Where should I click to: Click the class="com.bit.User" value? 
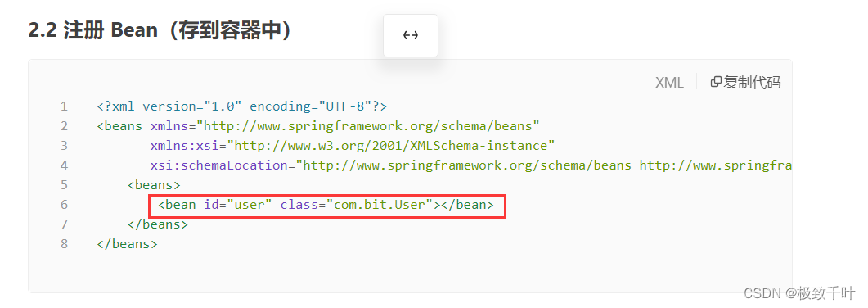(380, 205)
